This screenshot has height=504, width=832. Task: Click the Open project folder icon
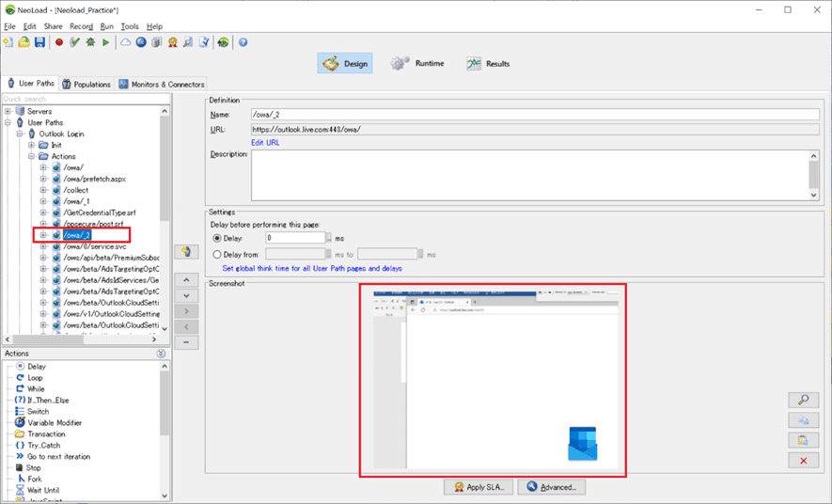[24, 42]
